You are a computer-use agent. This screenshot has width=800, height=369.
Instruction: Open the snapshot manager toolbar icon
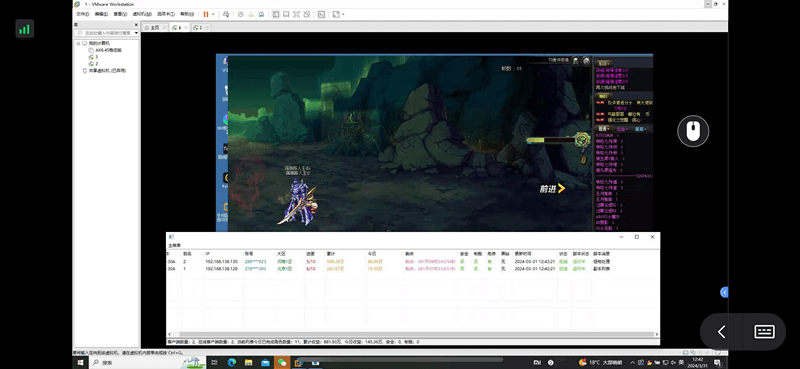[261, 14]
